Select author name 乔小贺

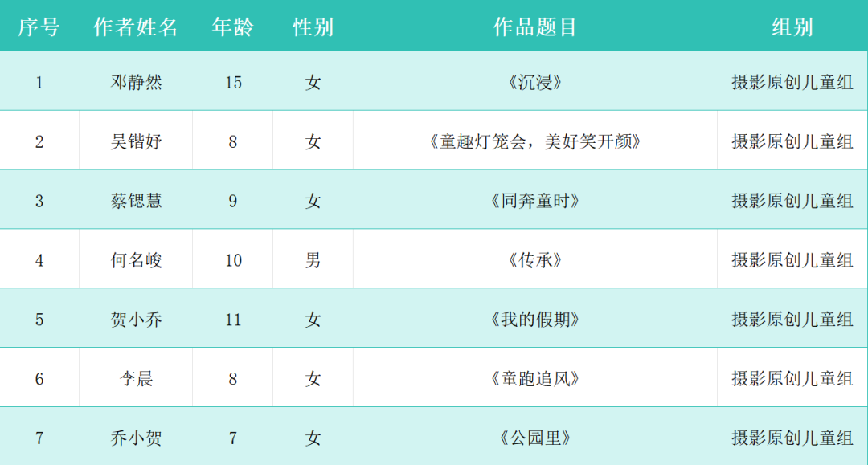(x=136, y=438)
